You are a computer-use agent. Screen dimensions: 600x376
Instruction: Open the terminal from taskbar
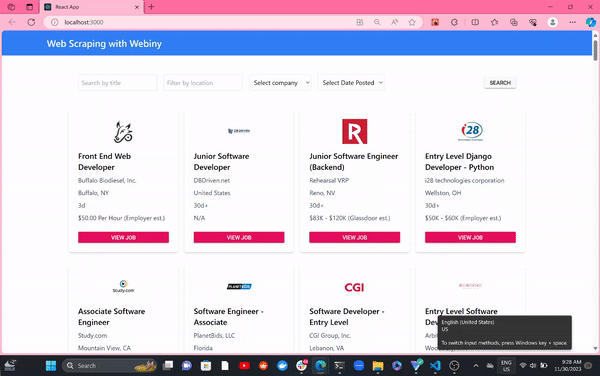pyautogui.click(x=339, y=366)
